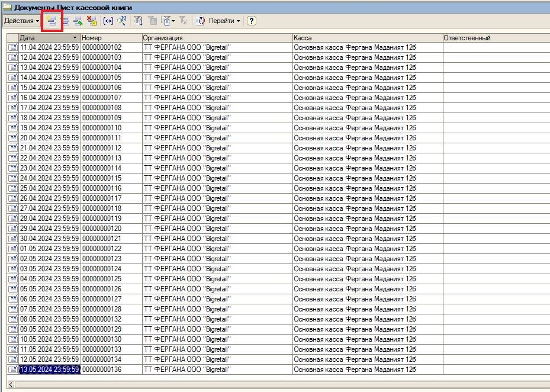The width and height of the screenshot is (550, 392).
Task: Select date cell 22.04.2024 23:59:59
Action: [x=50, y=158]
